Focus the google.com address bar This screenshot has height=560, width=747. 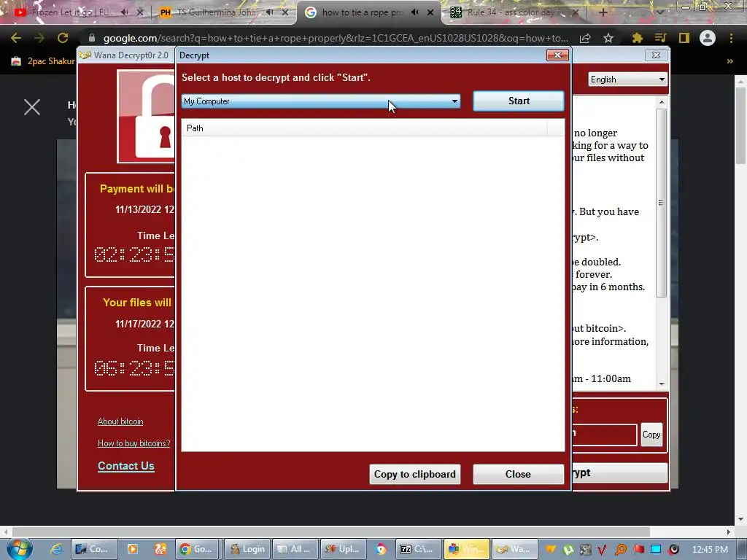tap(336, 38)
